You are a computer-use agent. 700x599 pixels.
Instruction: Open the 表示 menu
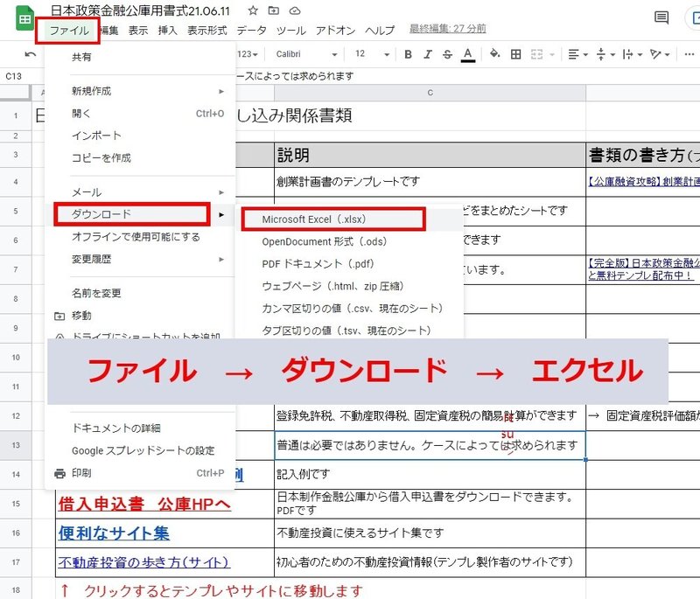pyautogui.click(x=138, y=31)
